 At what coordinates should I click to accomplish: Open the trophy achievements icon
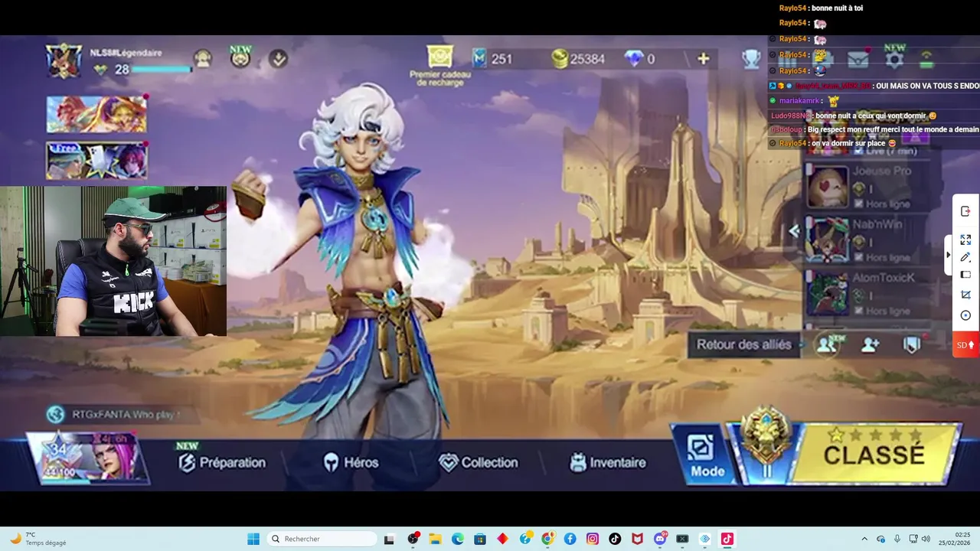(751, 58)
